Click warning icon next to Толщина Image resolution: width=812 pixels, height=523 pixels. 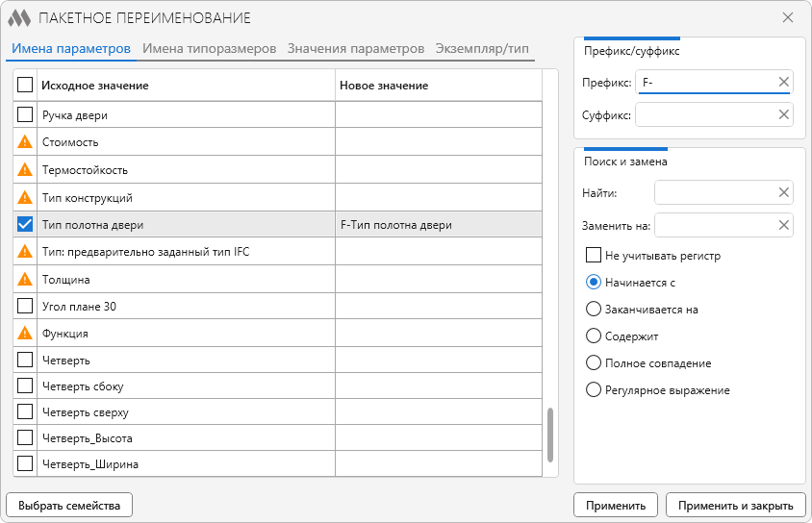(x=25, y=280)
